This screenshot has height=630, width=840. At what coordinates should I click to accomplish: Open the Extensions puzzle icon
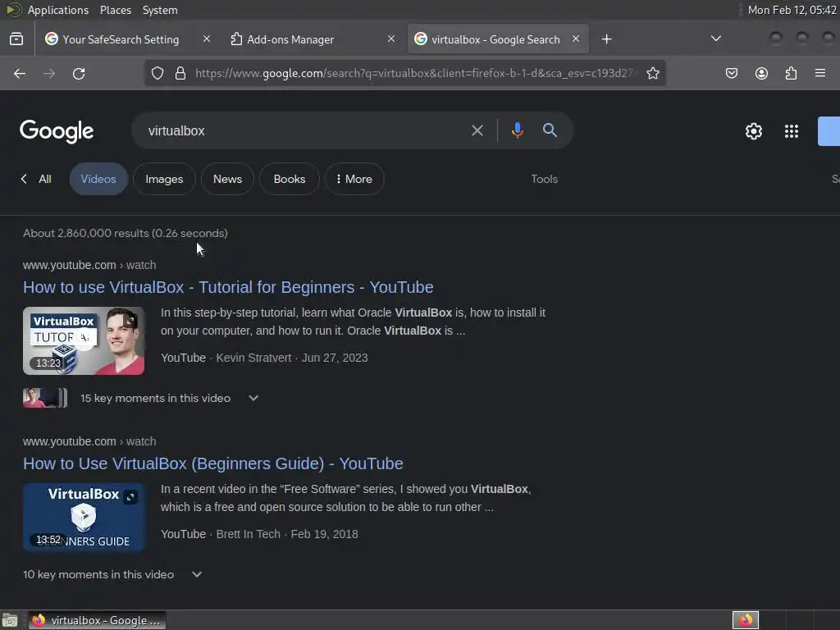click(x=791, y=73)
